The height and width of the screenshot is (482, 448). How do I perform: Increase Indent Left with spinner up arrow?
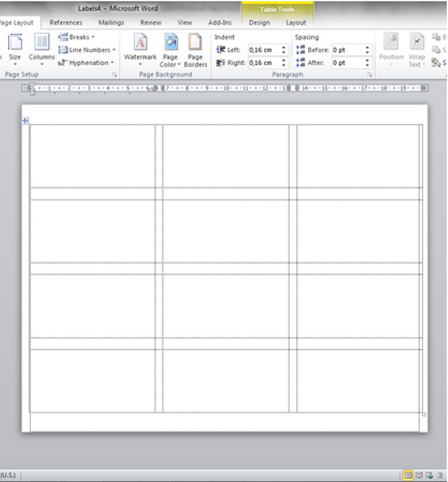[284, 47]
